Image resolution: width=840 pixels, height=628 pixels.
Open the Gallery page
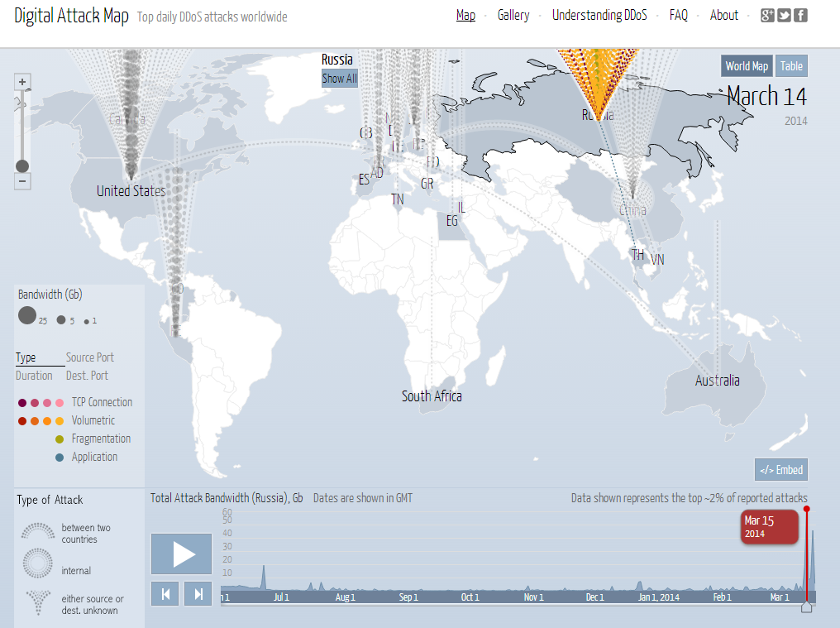(513, 16)
